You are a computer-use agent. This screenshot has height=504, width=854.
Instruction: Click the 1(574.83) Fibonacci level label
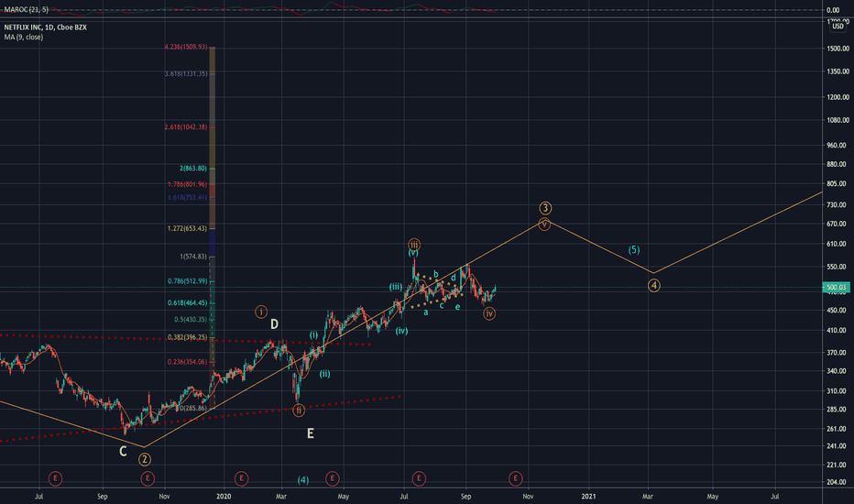pyautogui.click(x=193, y=256)
